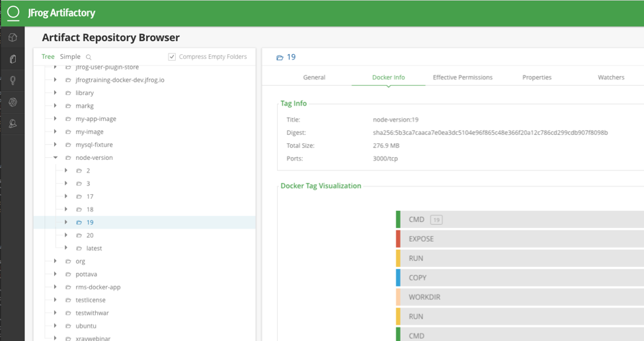Open Search from the sidebar magnifier icon
The image size is (644, 341).
point(13,81)
